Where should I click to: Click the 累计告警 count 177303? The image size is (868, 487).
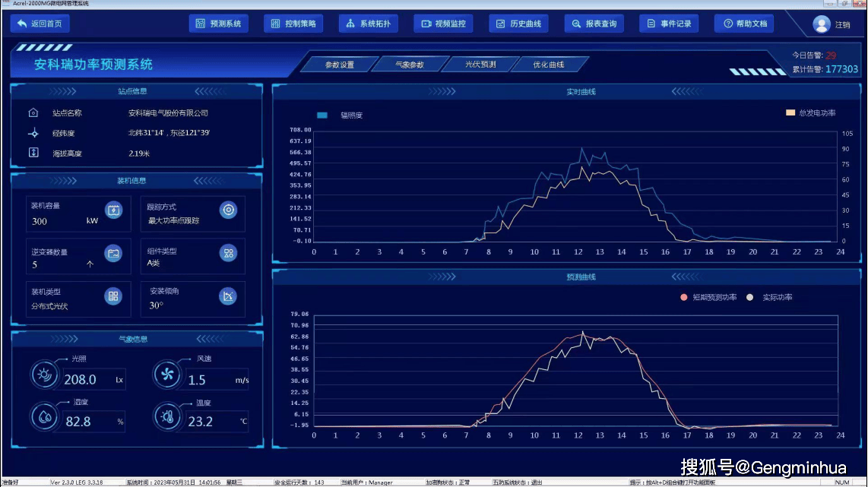[841, 69]
